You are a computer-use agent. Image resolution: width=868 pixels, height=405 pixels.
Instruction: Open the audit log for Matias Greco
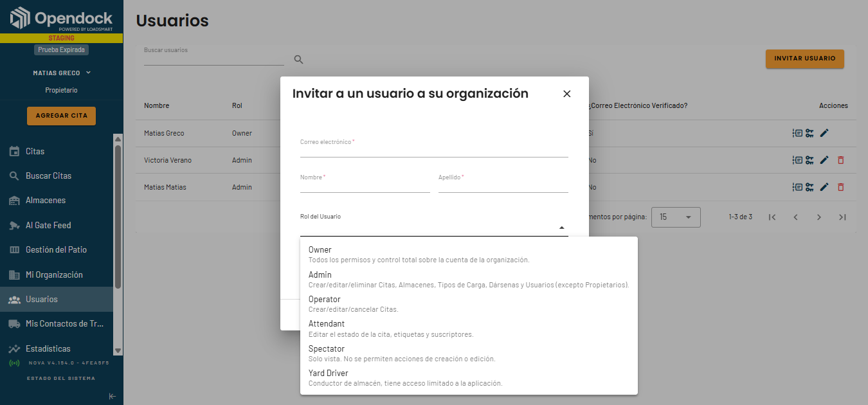797,133
